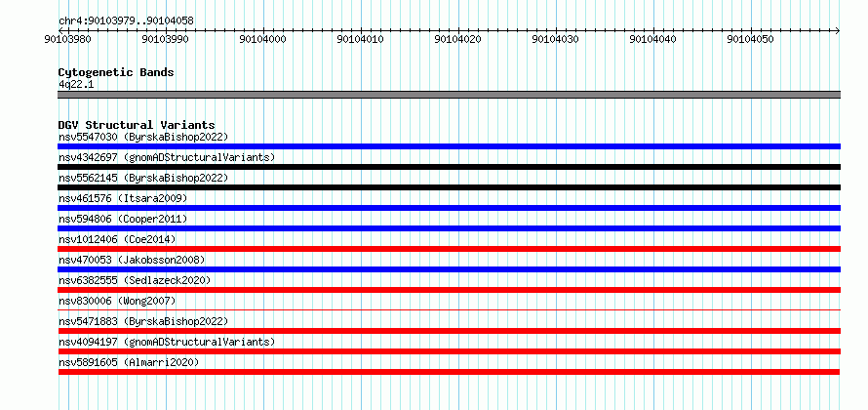The image size is (868, 410).
Task: Select the nsv470053 (Jakobsson2008) label
Action: click(132, 260)
